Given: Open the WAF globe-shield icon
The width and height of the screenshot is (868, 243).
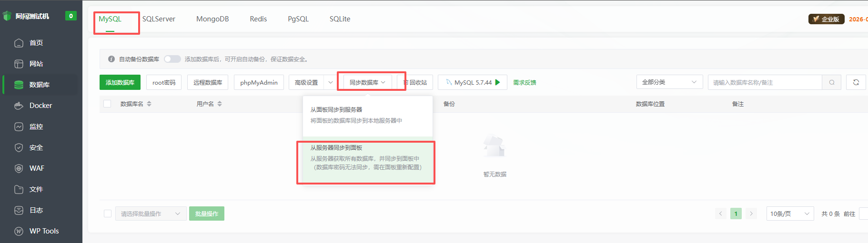Looking at the screenshot, I should [19, 168].
